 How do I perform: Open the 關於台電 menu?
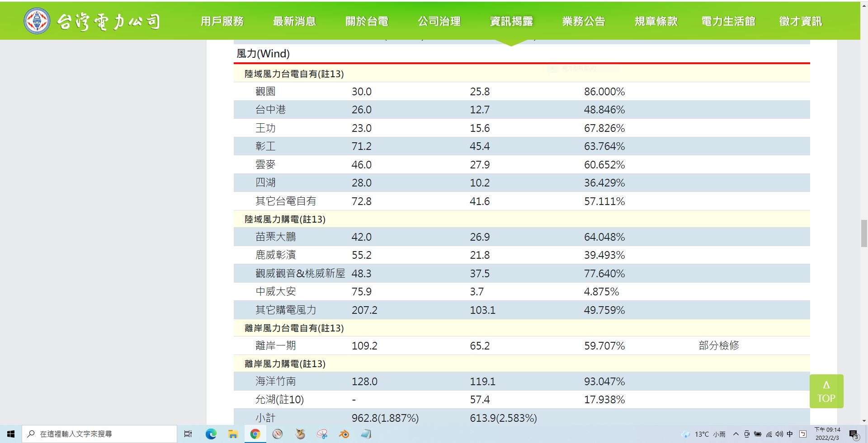(367, 21)
